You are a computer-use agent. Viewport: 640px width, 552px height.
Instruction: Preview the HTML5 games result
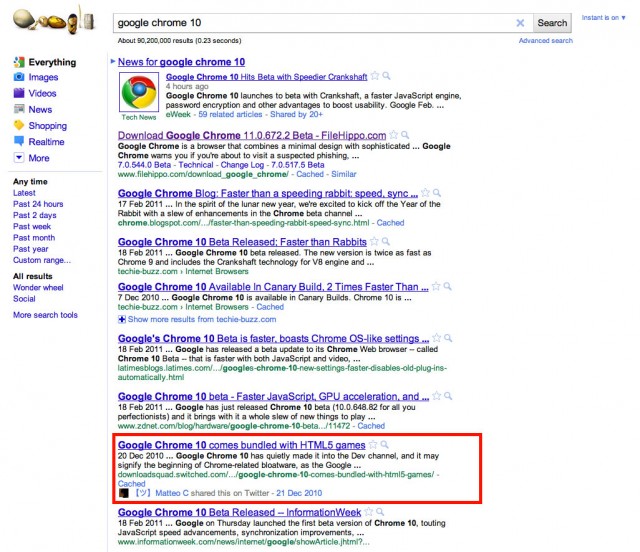click(x=384, y=444)
